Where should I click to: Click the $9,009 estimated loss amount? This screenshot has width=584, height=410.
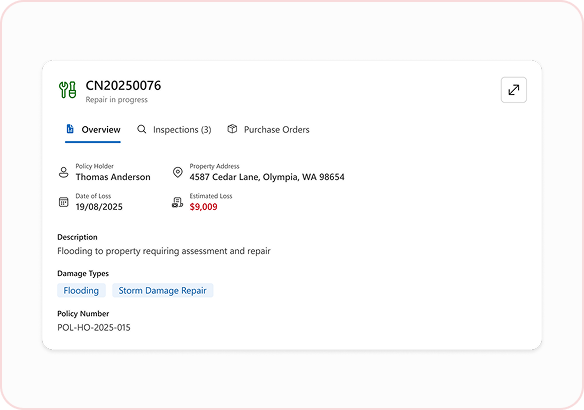pos(203,207)
